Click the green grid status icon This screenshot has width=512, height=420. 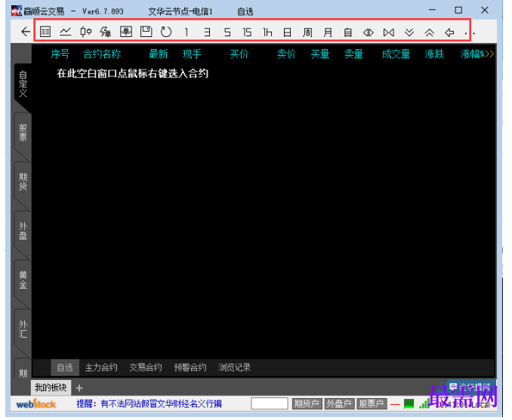coord(409,404)
